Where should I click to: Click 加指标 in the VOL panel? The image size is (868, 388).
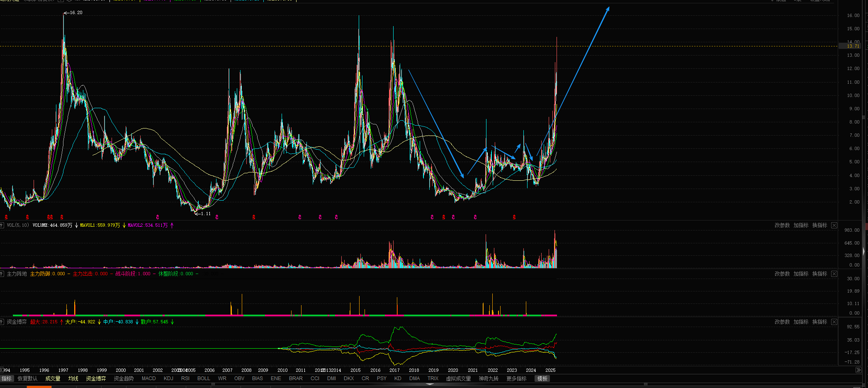click(801, 225)
